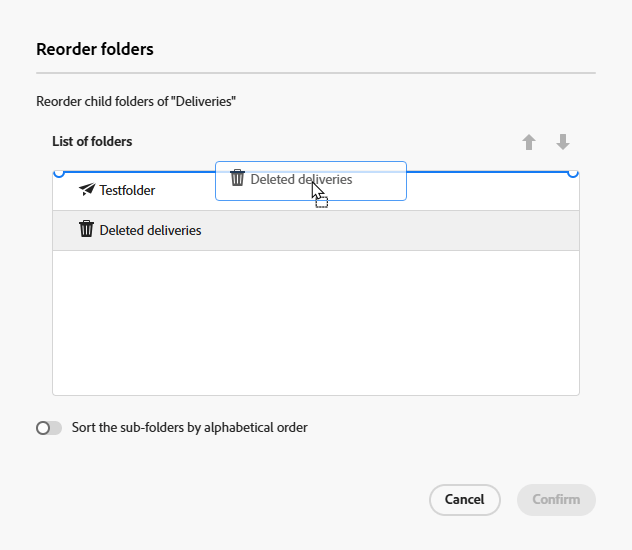Click the "Sort the sub-folders by alphabetical order" label
The height and width of the screenshot is (550, 632).
pos(189,428)
